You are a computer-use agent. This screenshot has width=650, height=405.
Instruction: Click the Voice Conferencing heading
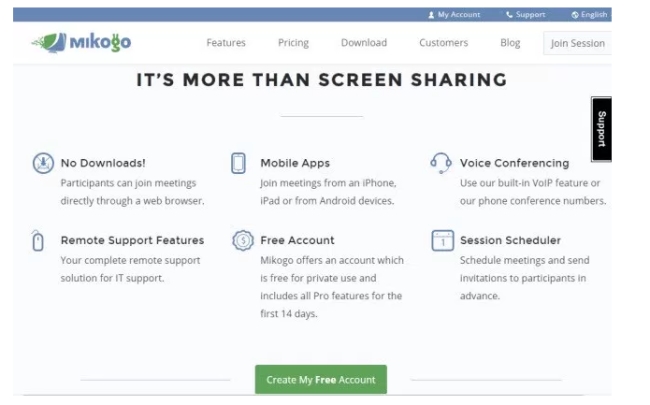pyautogui.click(x=514, y=163)
